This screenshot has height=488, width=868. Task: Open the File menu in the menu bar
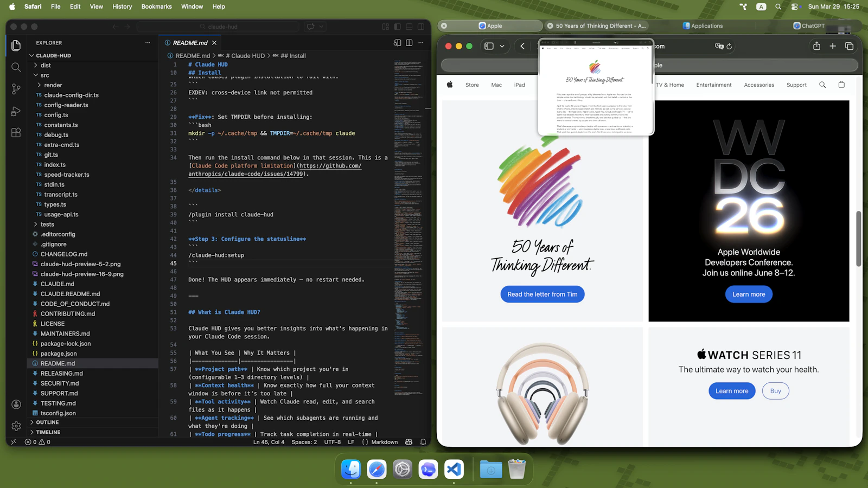pyautogui.click(x=55, y=7)
